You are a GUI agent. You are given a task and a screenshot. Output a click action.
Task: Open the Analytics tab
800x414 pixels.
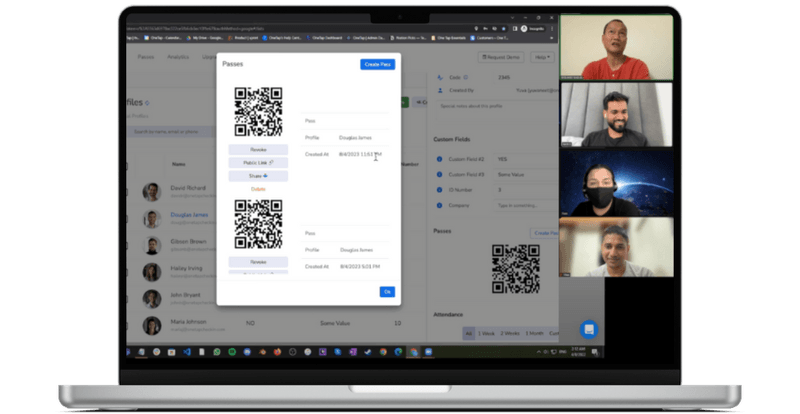(x=178, y=57)
